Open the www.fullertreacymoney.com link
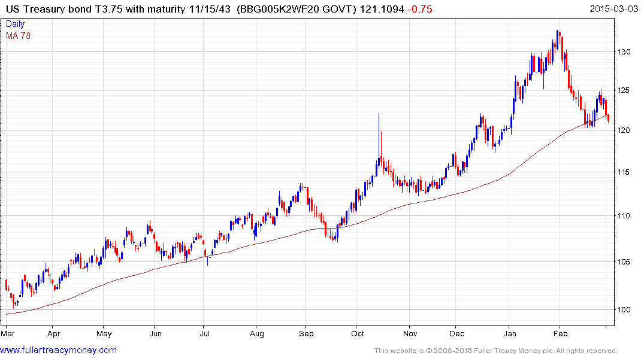This screenshot has width=644, height=359. 58,350
